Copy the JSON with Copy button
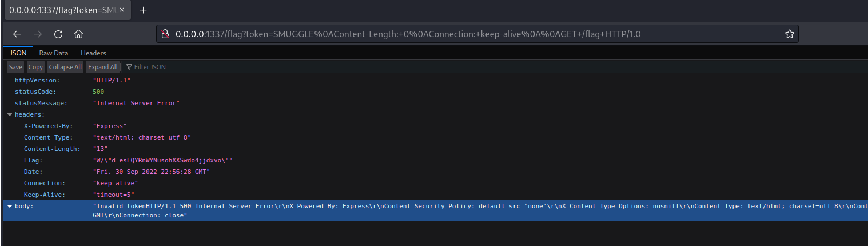868x246 pixels. (35, 67)
